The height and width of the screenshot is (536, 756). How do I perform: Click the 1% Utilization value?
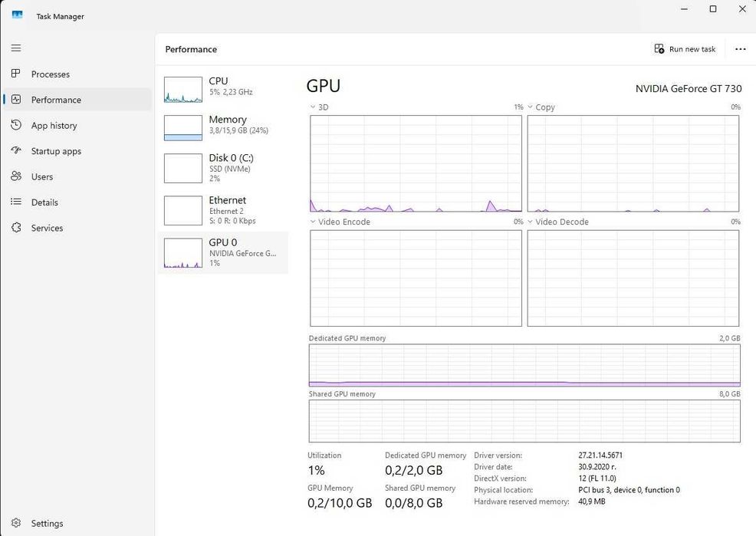click(317, 471)
